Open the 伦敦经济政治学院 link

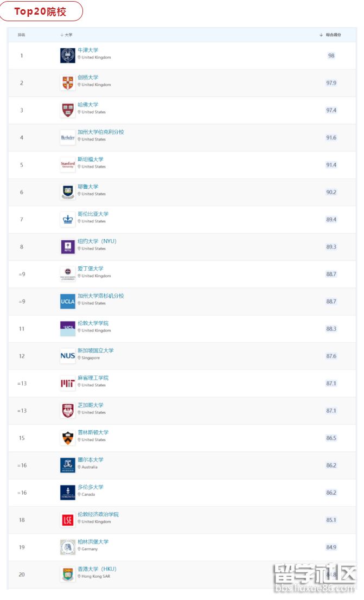tap(98, 514)
